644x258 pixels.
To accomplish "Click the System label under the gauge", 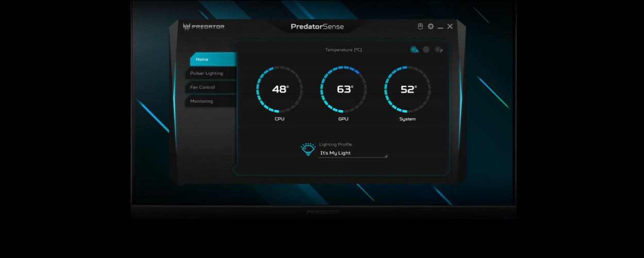I will tap(408, 119).
